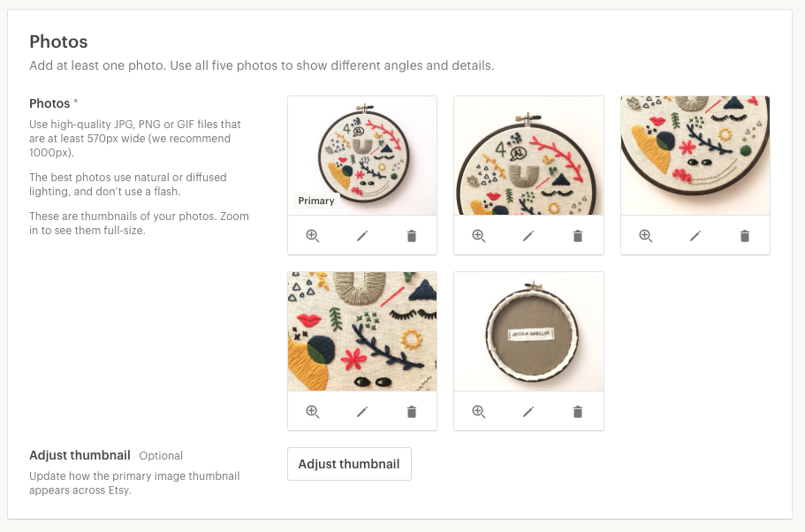Select the Primary embroidery hoop thumbnail
The width and height of the screenshot is (805, 532).
point(362,156)
